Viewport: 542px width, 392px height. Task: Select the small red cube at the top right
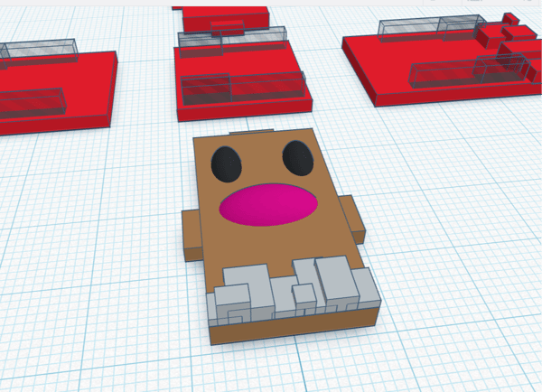click(x=510, y=19)
